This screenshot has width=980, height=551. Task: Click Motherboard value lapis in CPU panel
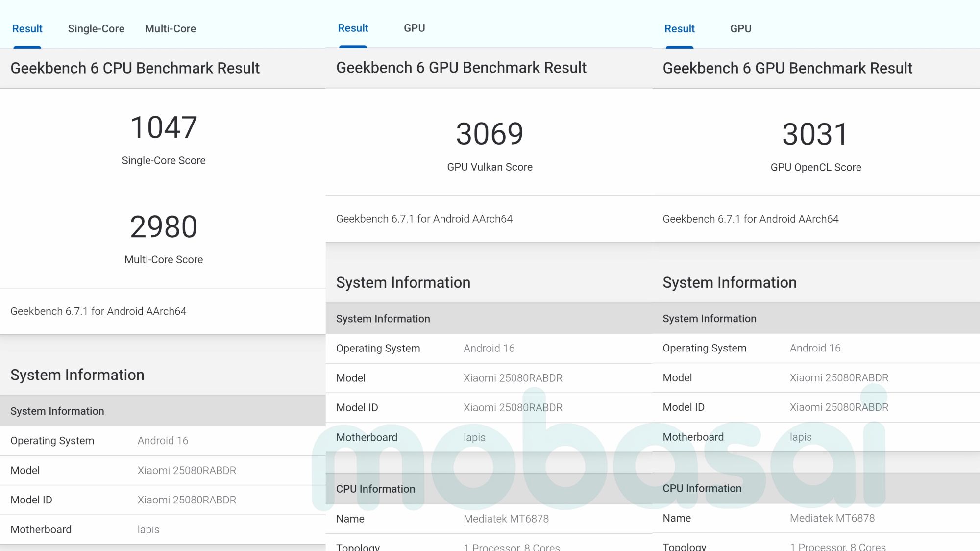pyautogui.click(x=148, y=529)
